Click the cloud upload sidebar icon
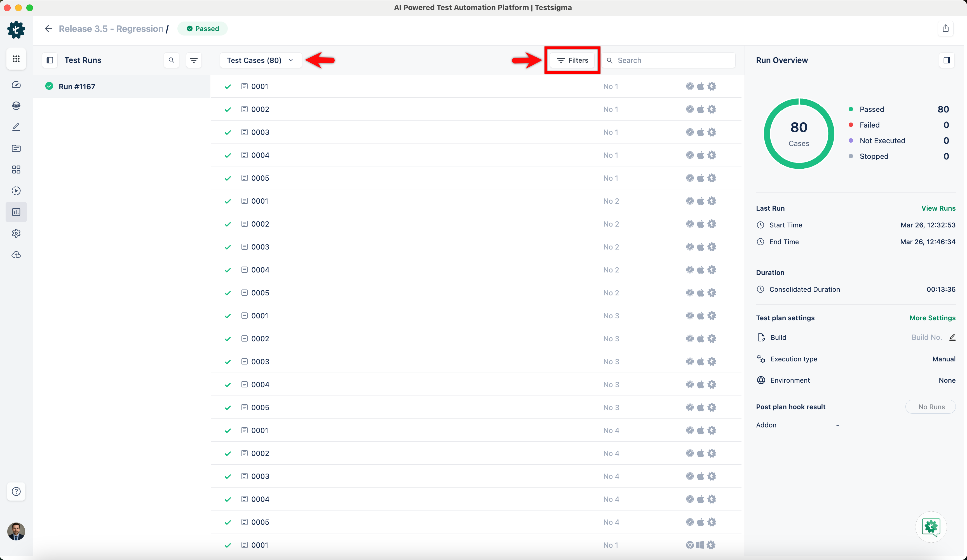The width and height of the screenshot is (967, 560). click(16, 255)
